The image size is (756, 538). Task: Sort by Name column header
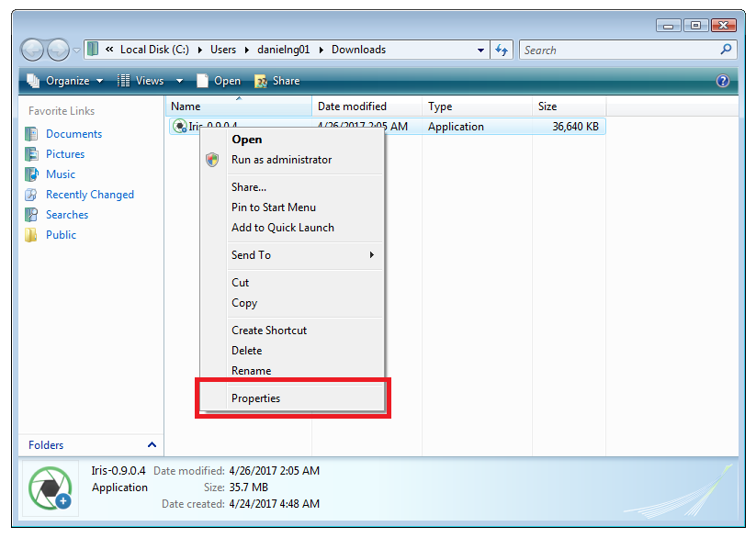coord(239,106)
